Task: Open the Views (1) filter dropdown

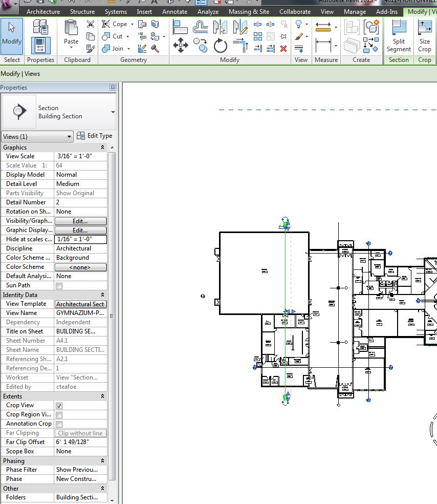Action: 38,137
